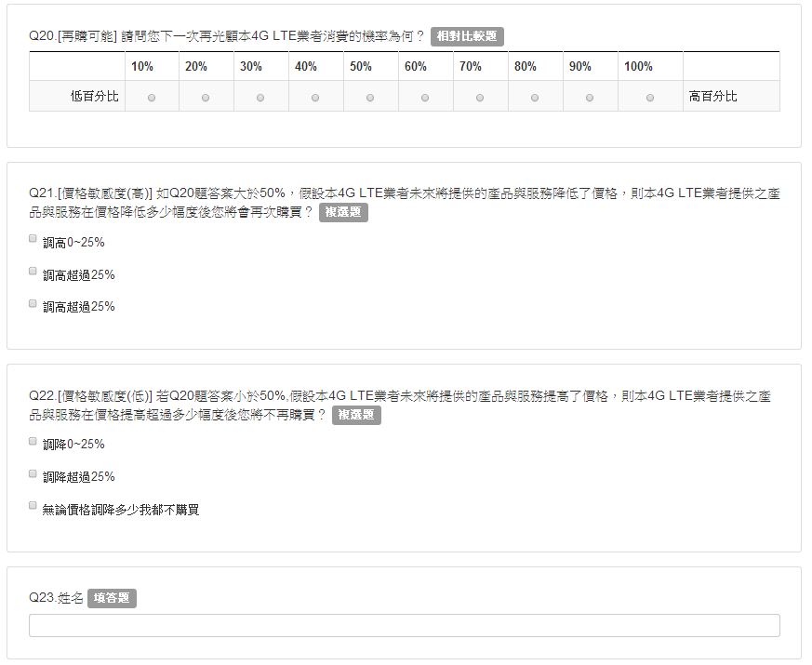Click the 調降超過25% option label text
Viewport: 812px width, 665px height.
point(79,477)
